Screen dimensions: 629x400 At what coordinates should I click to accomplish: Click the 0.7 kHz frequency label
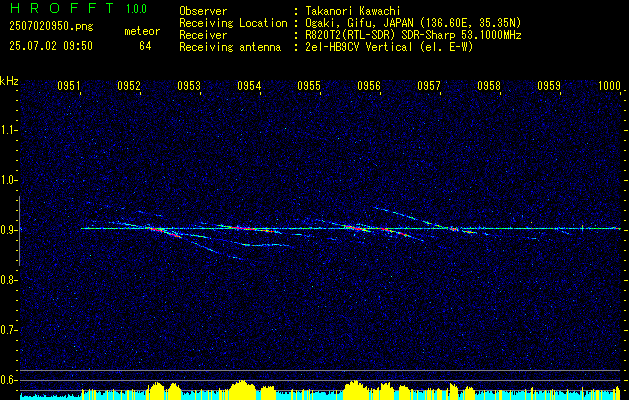click(x=9, y=330)
